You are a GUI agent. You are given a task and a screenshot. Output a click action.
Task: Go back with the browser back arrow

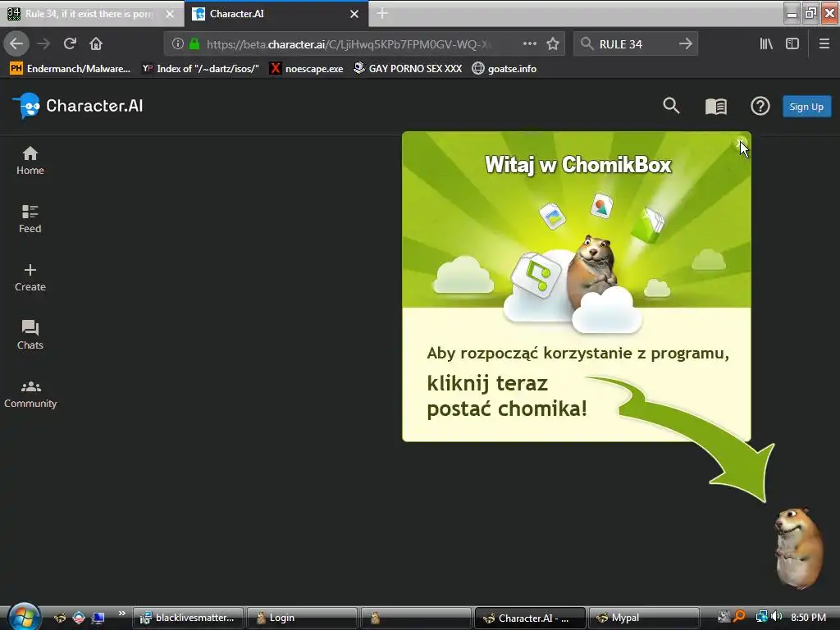[x=16, y=44]
